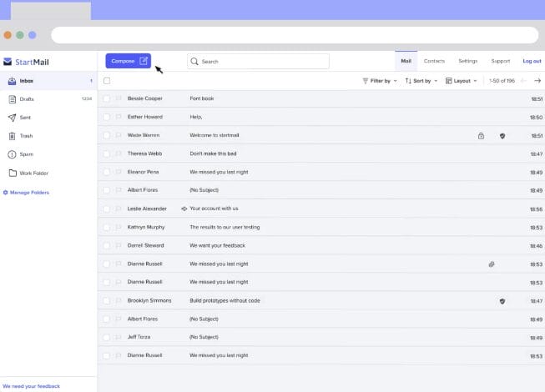The height and width of the screenshot is (392, 545).
Task: Click We need your feedback link
Action: click(31, 386)
